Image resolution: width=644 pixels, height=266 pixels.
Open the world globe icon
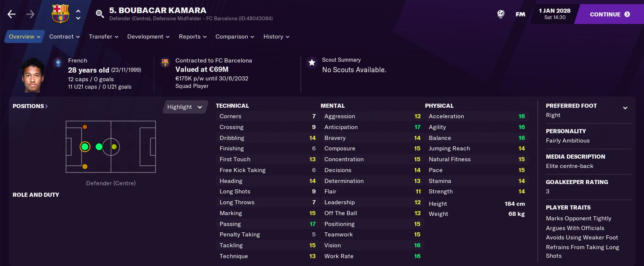coord(501,14)
